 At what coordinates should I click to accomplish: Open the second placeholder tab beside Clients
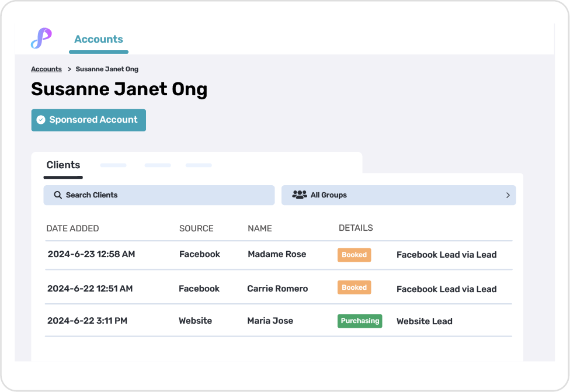point(158,165)
